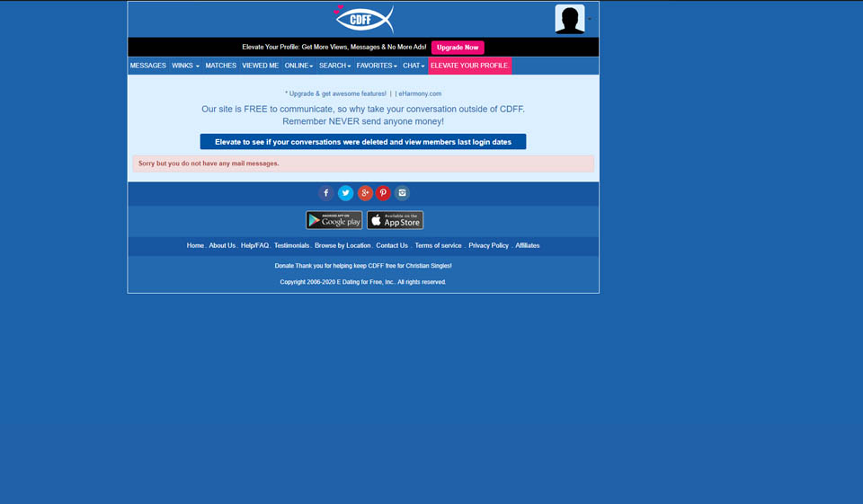863x504 pixels.
Task: Click the CDFF fish logo
Action: pos(364,18)
